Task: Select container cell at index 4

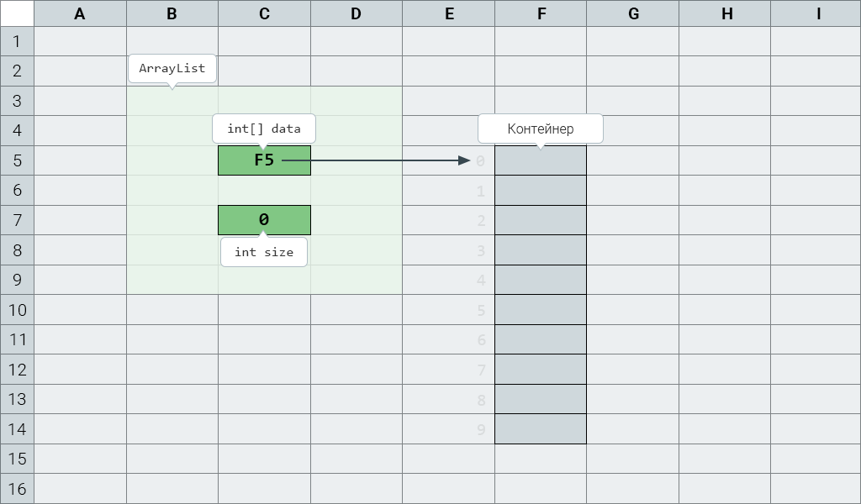Action: 541,280
